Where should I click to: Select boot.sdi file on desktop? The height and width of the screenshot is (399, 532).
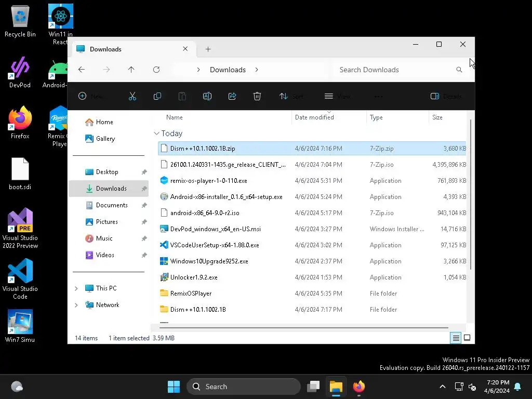[x=20, y=174]
